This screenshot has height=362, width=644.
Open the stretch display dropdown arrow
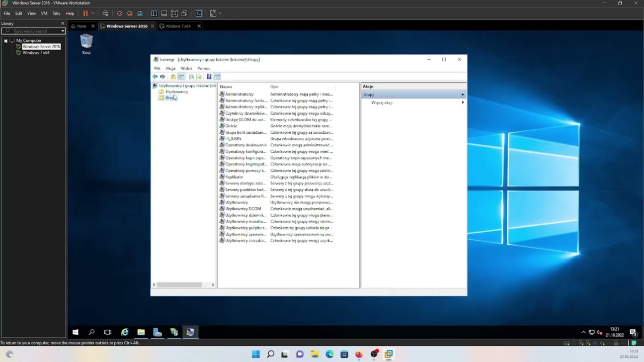click(220, 14)
